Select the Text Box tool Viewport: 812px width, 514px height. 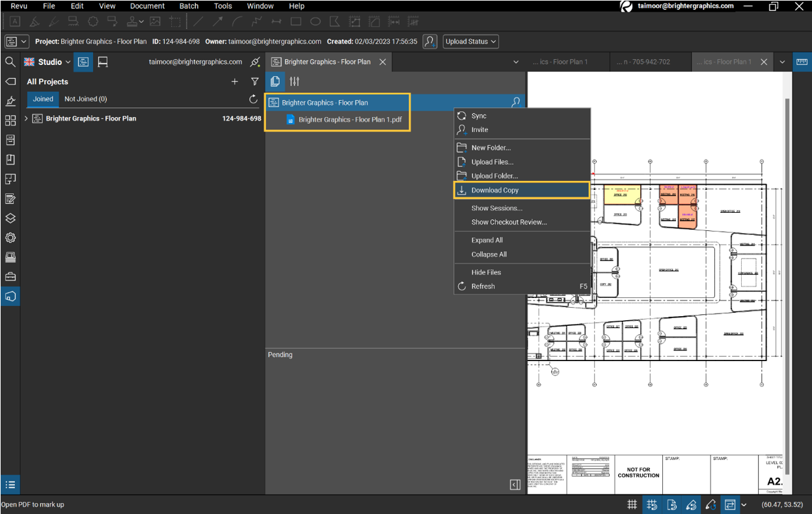(14, 21)
